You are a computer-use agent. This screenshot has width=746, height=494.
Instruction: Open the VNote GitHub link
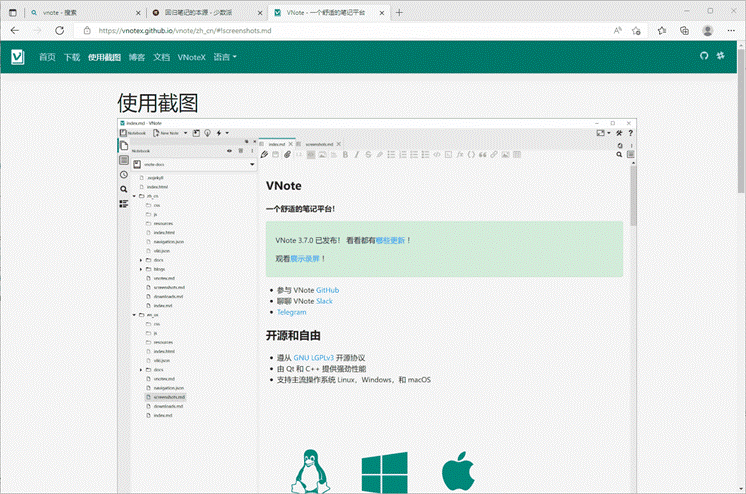click(x=327, y=290)
